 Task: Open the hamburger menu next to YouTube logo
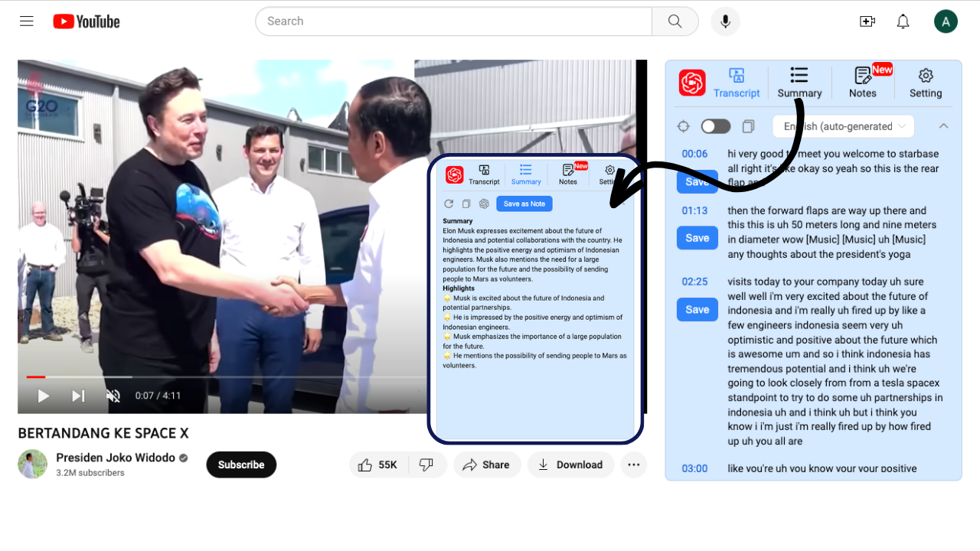coord(26,21)
